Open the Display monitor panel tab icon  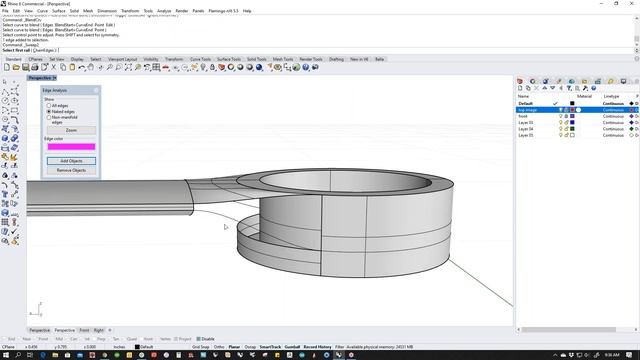click(623, 81)
